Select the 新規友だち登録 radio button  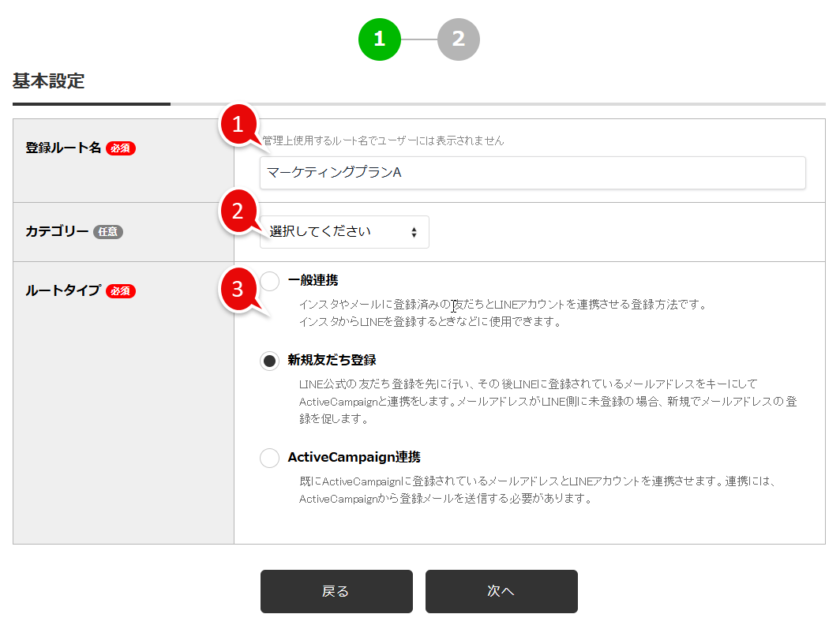tap(269, 361)
